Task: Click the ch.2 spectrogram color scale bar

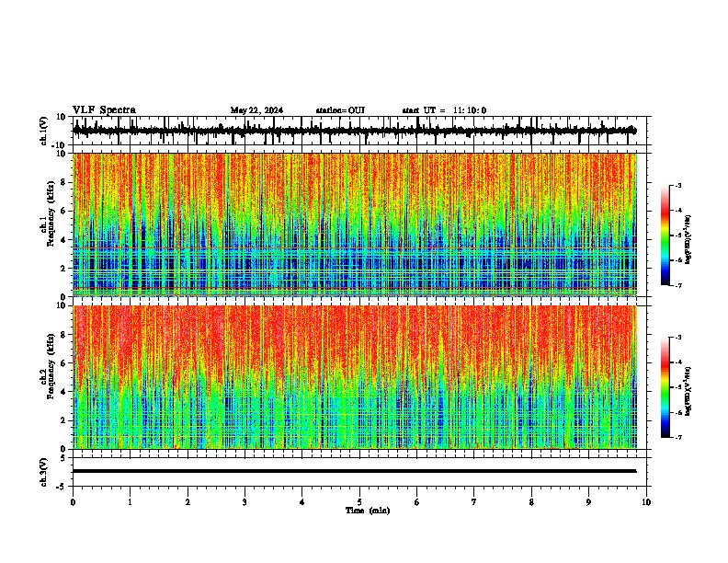Action: tap(665, 387)
